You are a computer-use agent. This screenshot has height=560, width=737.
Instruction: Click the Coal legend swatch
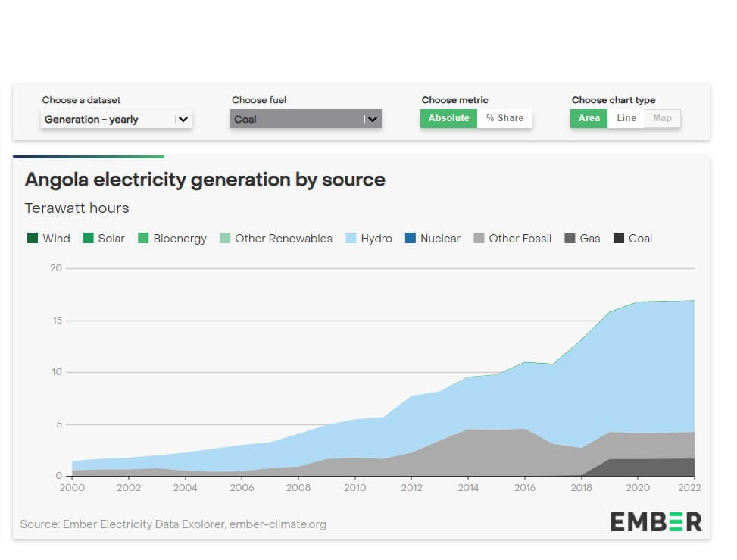coord(619,239)
